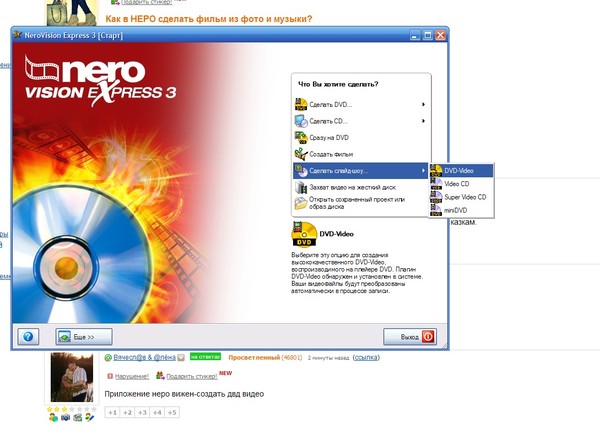Maximize the NeroVision Express window
This screenshot has width=600, height=434.
[x=428, y=35]
